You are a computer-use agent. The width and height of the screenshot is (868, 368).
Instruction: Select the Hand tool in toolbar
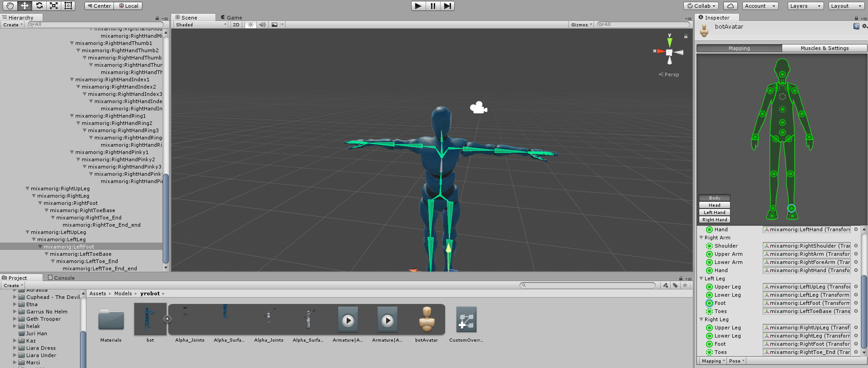[x=10, y=6]
